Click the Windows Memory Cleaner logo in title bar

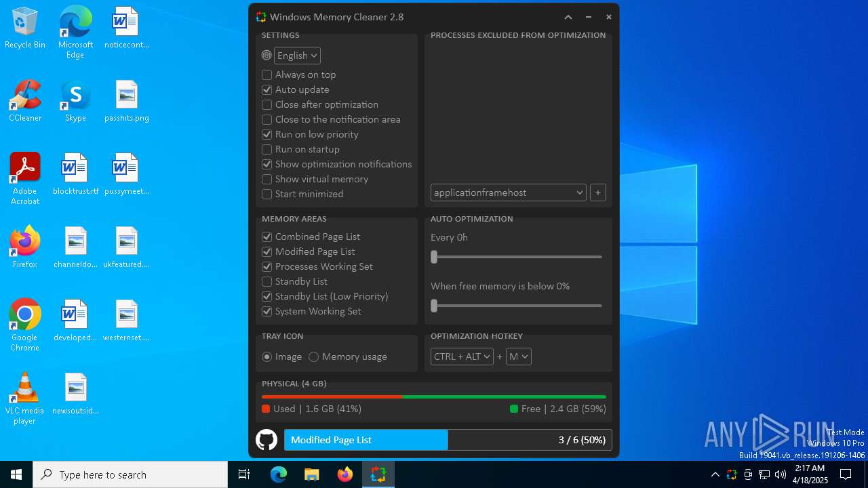click(x=261, y=17)
